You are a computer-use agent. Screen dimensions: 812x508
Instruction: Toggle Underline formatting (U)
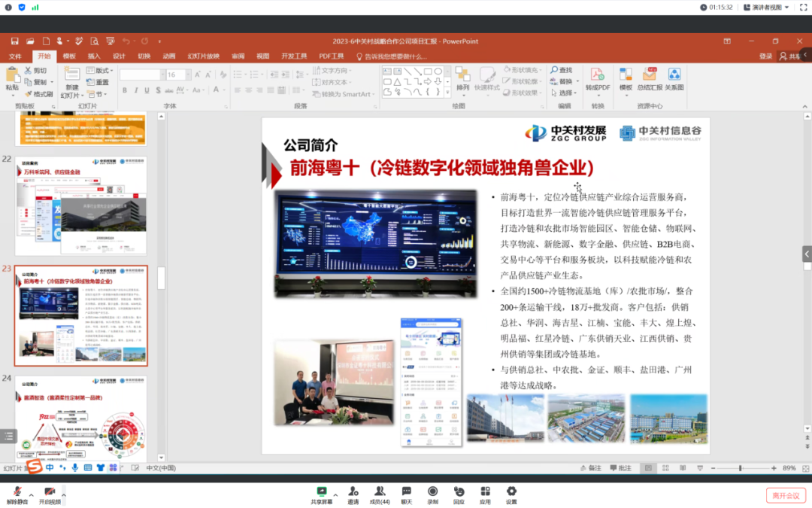click(147, 90)
